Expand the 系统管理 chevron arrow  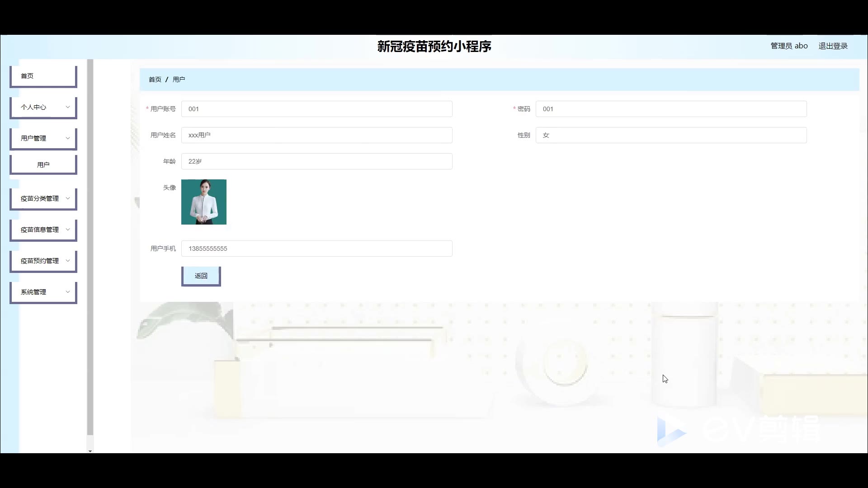click(x=68, y=292)
